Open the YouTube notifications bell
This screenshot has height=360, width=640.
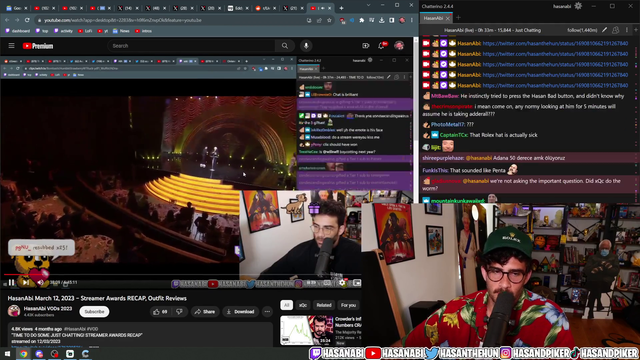click(x=382, y=46)
